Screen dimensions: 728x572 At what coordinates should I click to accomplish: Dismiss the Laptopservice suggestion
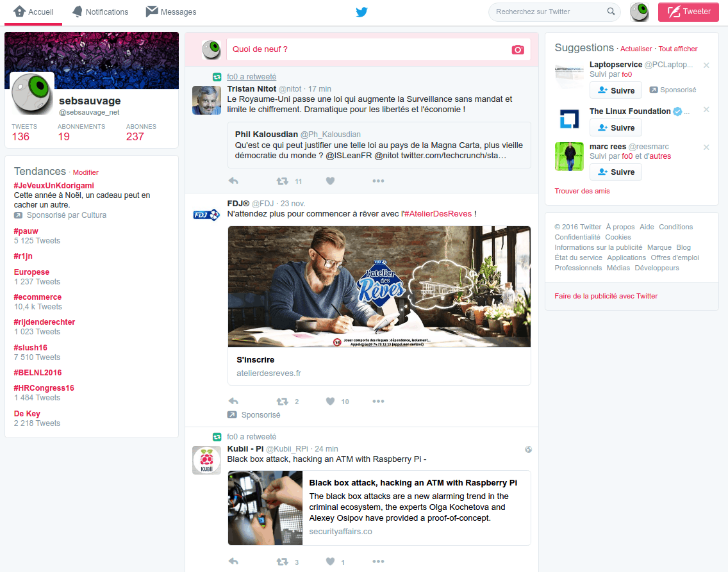pyautogui.click(x=706, y=65)
